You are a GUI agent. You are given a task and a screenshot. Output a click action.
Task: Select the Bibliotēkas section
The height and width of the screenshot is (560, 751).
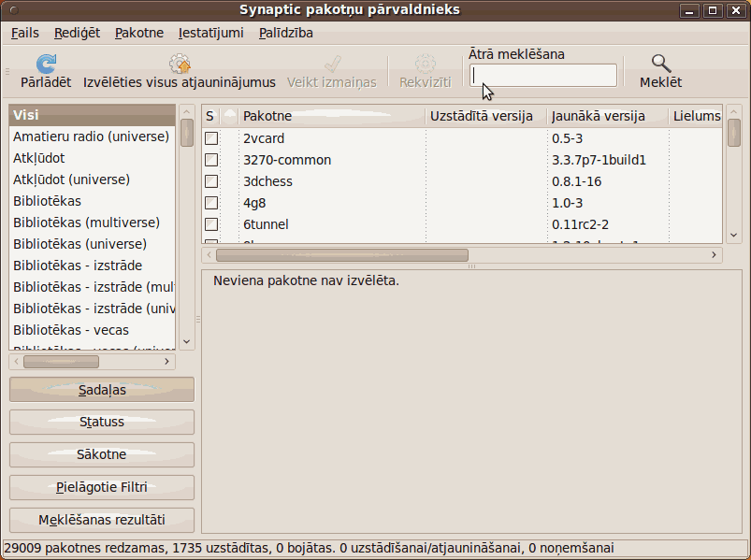point(92,202)
